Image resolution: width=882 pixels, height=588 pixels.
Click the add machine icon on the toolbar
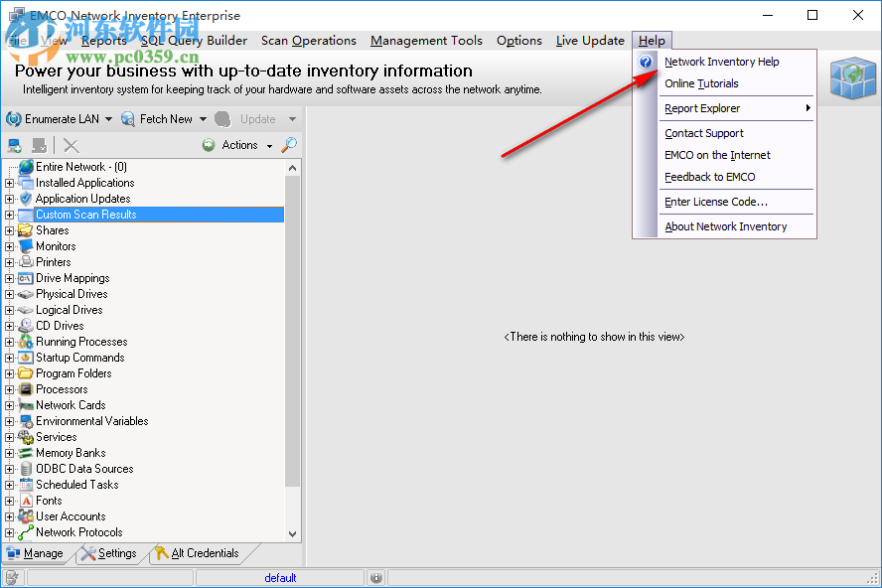coord(14,144)
